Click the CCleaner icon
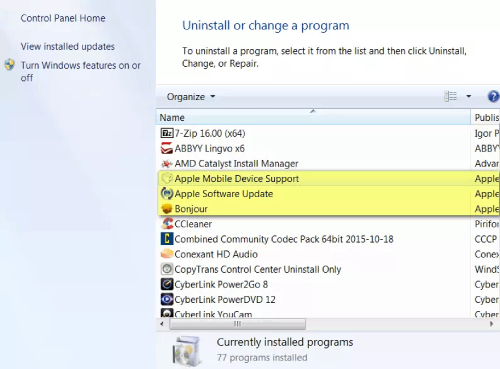The width and height of the screenshot is (500, 369). [167, 224]
